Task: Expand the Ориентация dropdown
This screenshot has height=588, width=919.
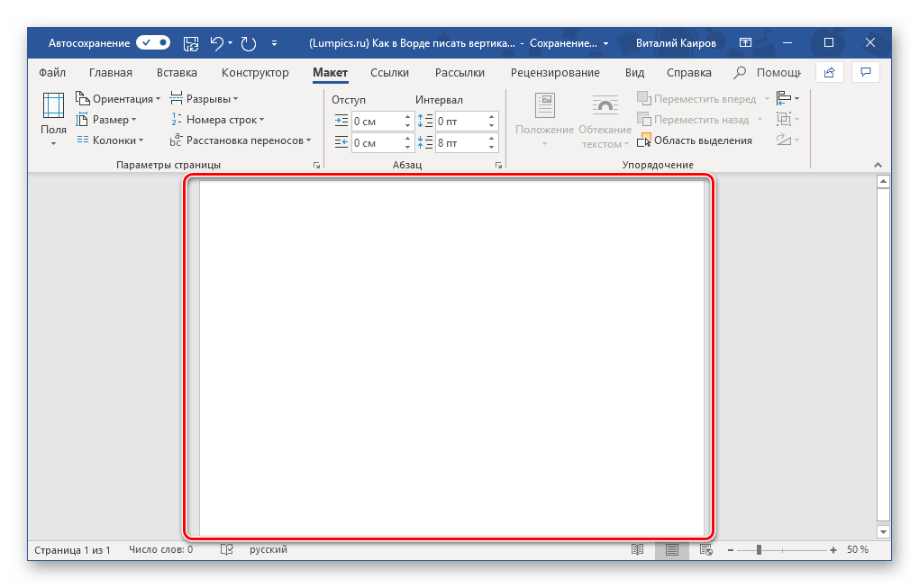Action: pyautogui.click(x=118, y=98)
